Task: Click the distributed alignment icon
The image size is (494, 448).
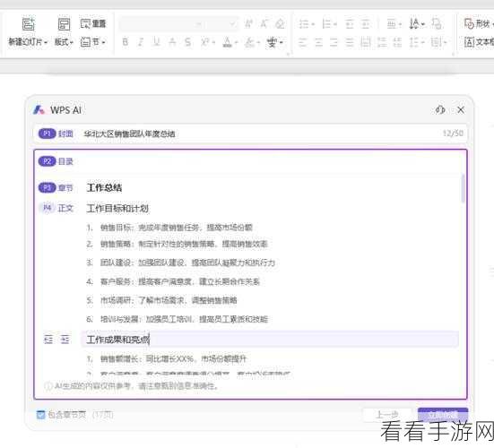Action: tap(366, 42)
